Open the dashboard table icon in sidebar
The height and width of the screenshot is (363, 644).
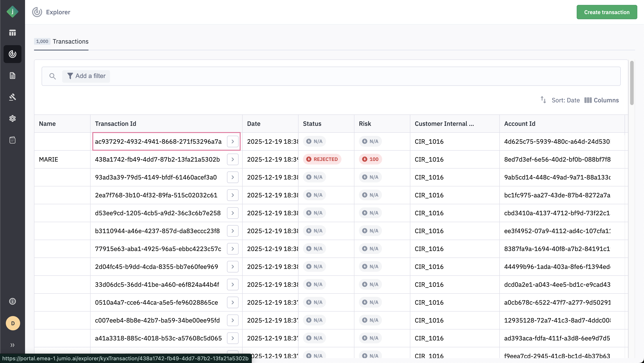12,33
